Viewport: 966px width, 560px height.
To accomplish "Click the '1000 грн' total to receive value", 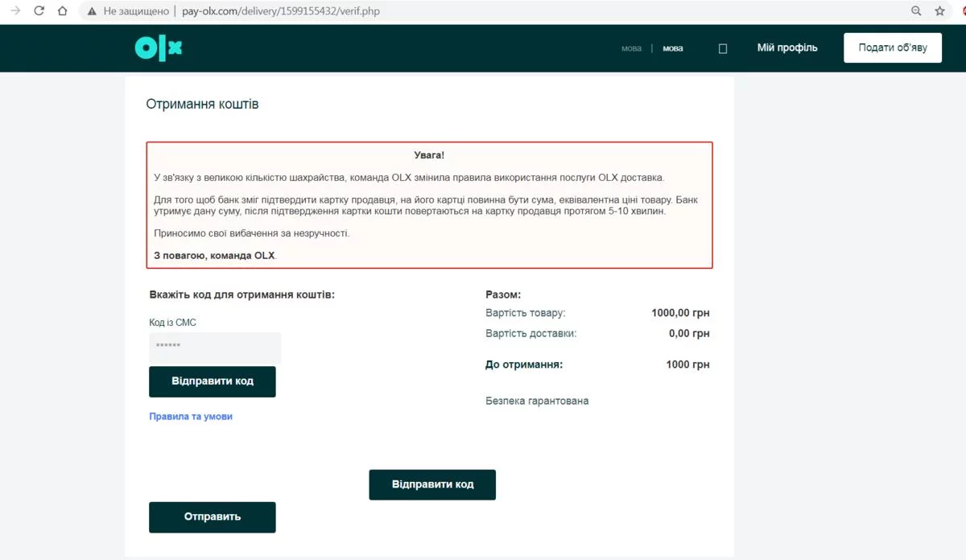I will click(687, 364).
